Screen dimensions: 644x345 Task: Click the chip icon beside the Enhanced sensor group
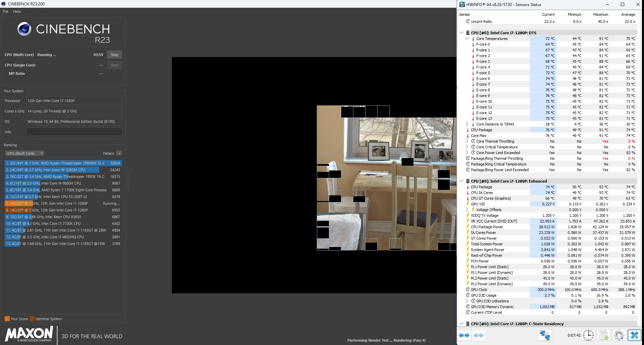tap(467, 181)
